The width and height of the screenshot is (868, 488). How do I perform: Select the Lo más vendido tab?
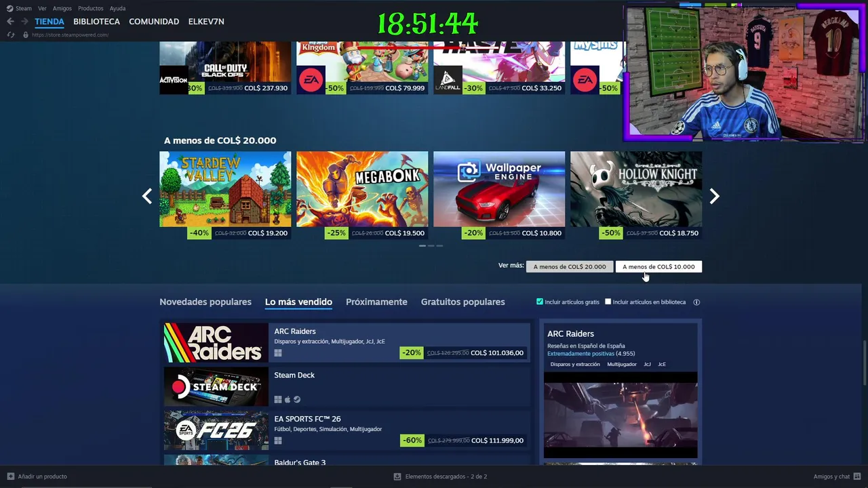[298, 302]
